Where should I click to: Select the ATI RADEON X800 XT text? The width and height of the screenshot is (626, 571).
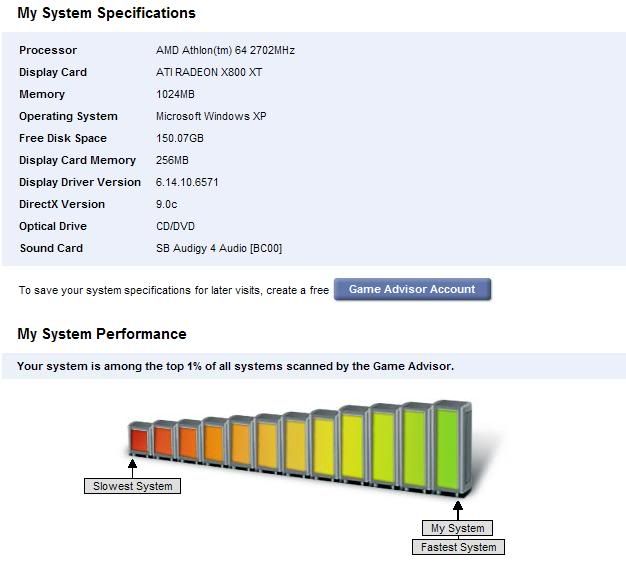(209, 72)
